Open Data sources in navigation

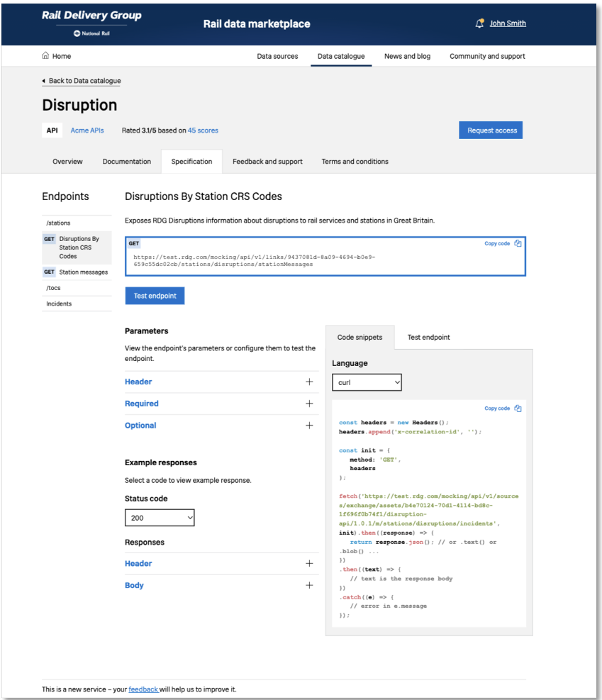tap(277, 56)
